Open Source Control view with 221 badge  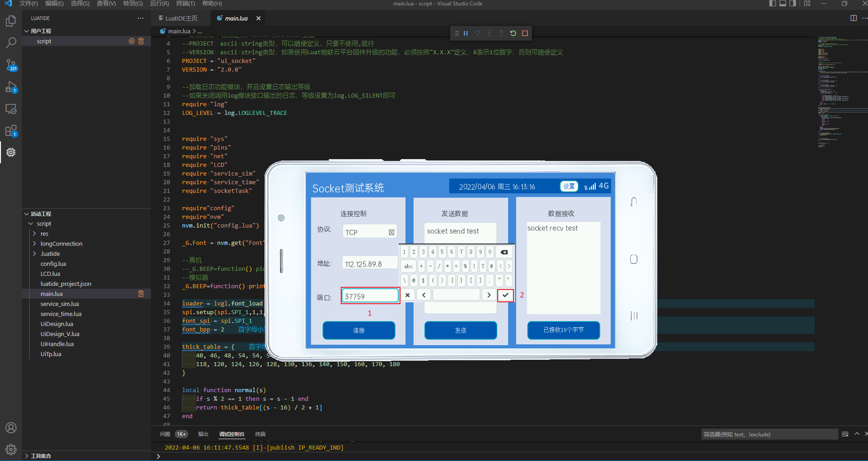[11, 65]
